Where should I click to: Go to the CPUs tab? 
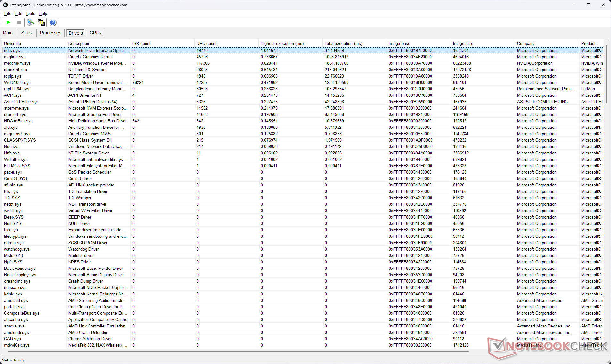pos(95,33)
